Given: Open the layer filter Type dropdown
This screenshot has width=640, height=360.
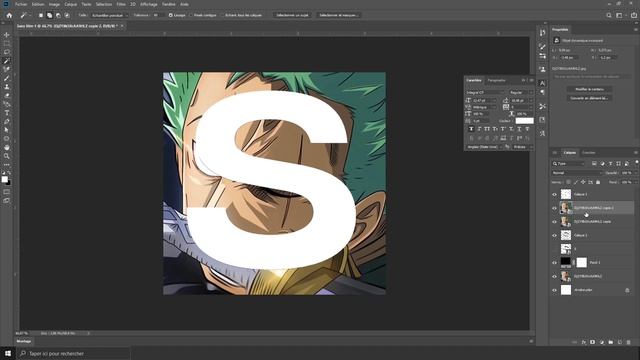Looking at the screenshot, I should (x=569, y=164).
